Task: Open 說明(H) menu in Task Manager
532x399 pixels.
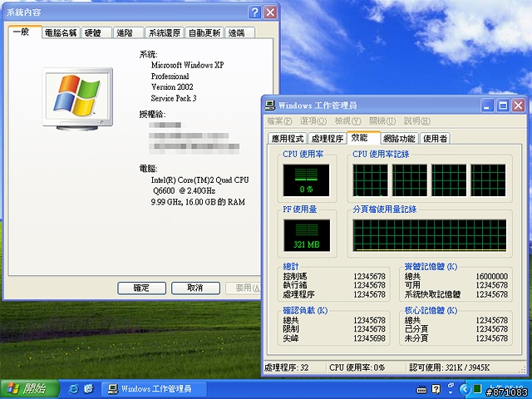Action: (417, 121)
